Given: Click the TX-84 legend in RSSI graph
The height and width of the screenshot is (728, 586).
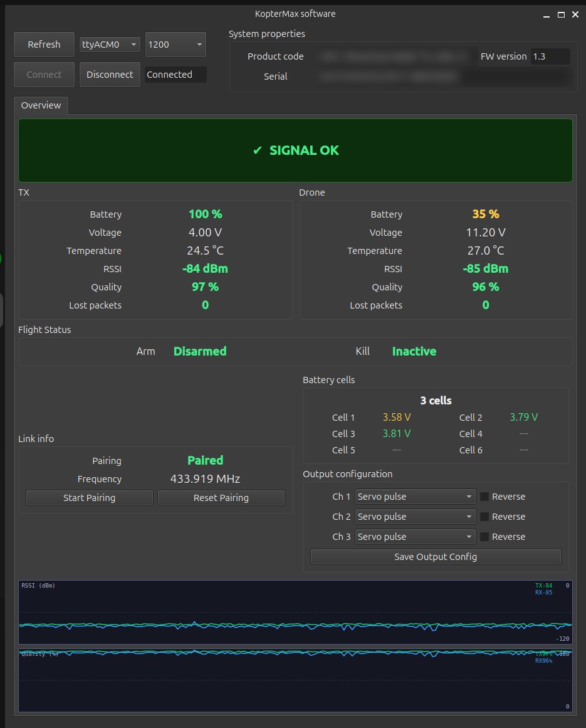Looking at the screenshot, I should 544,586.
